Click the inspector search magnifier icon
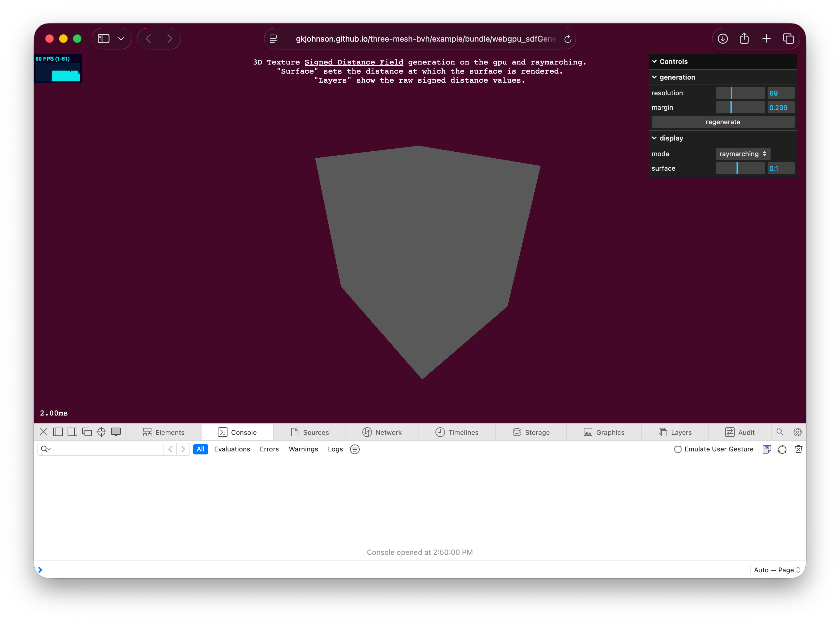840x623 pixels. point(779,432)
